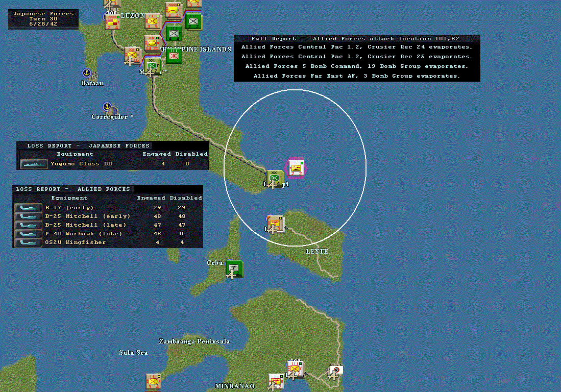Select the tan HQ unit marked 2 4

click(x=112, y=22)
